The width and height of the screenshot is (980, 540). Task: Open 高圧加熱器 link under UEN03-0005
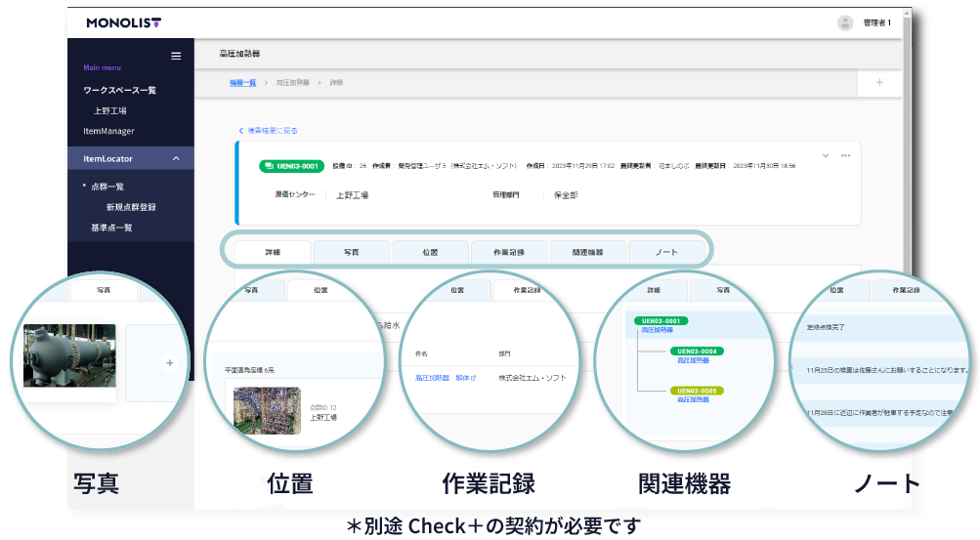[693, 399]
